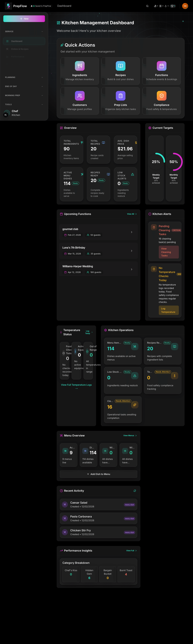
Task: Click the No Temperature Checks alert icon
Action: (154, 269)
